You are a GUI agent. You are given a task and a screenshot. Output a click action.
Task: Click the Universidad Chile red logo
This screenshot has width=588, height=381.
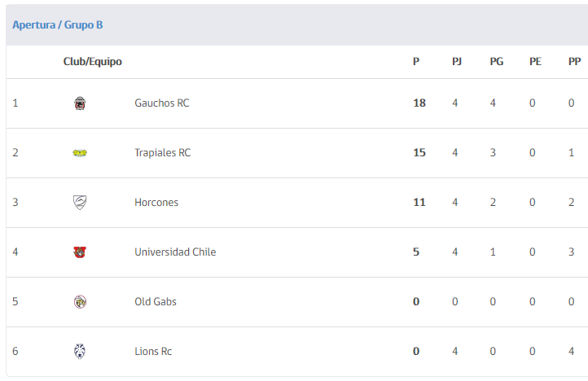click(80, 252)
